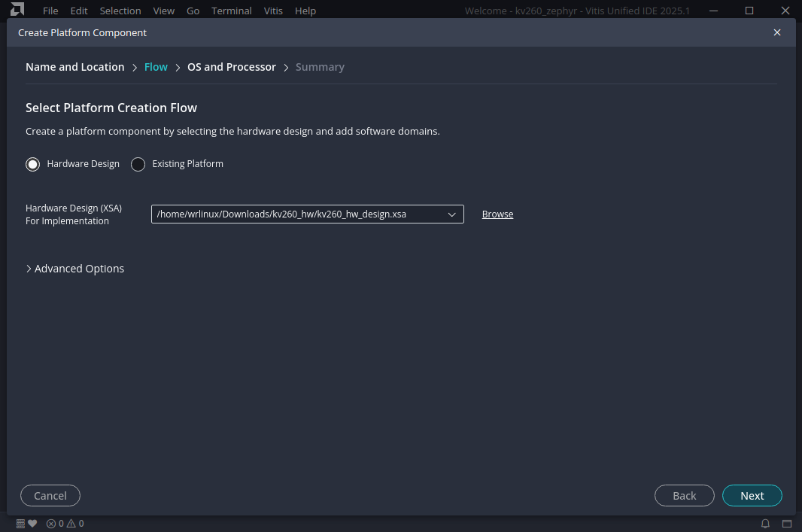Open the Hardware Design XSA dropdown arrow
This screenshot has height=532, width=802.
pos(452,214)
